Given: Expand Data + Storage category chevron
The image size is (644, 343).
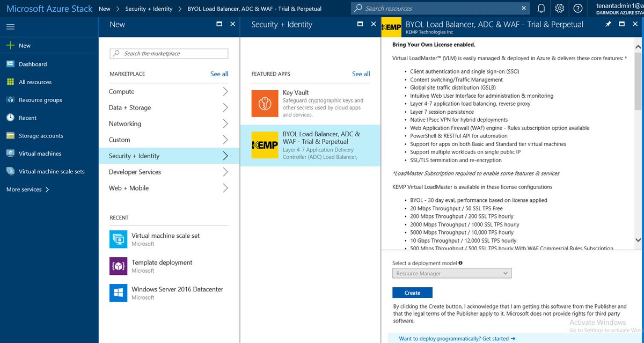Looking at the screenshot, I should (225, 108).
